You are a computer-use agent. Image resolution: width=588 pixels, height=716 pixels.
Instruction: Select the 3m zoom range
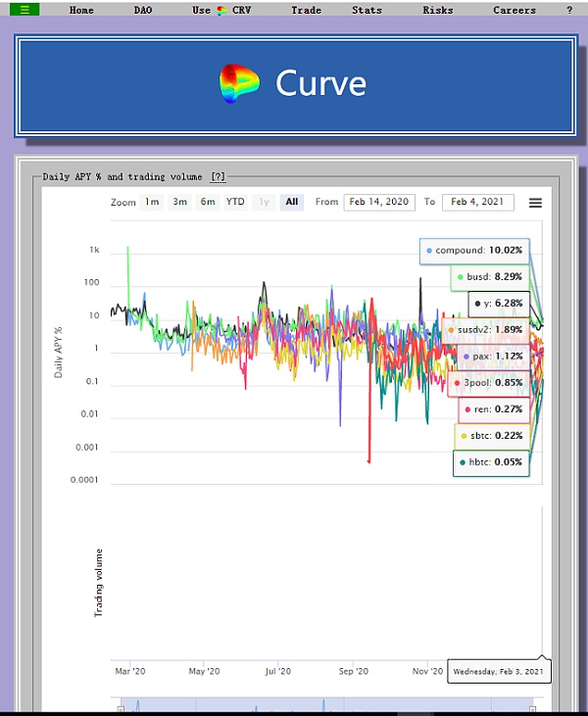179,202
